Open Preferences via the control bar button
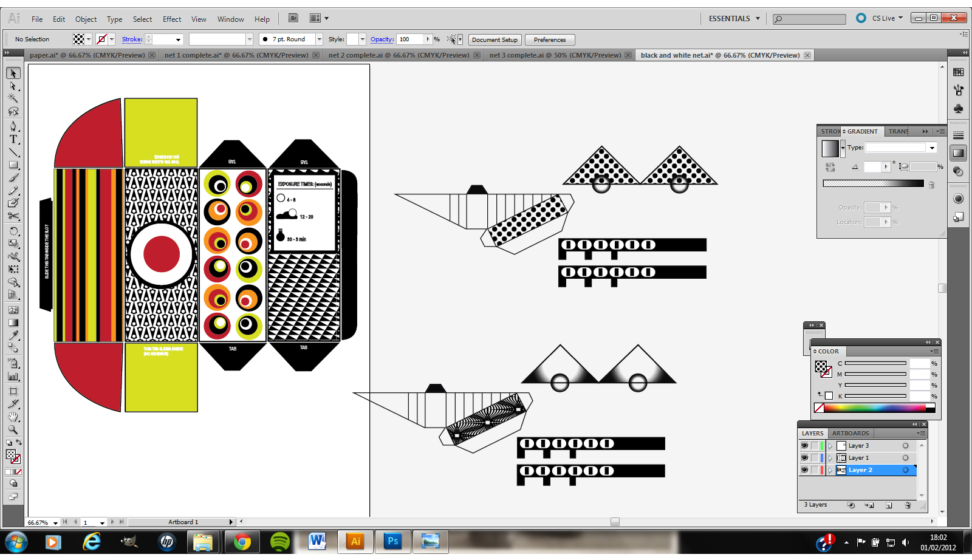The width and height of the screenshot is (972, 560). (x=549, y=39)
